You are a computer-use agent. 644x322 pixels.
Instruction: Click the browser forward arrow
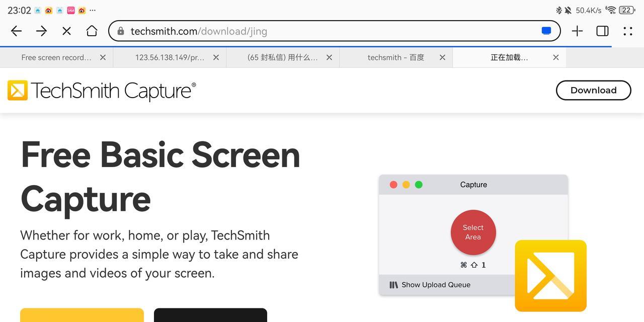(41, 31)
